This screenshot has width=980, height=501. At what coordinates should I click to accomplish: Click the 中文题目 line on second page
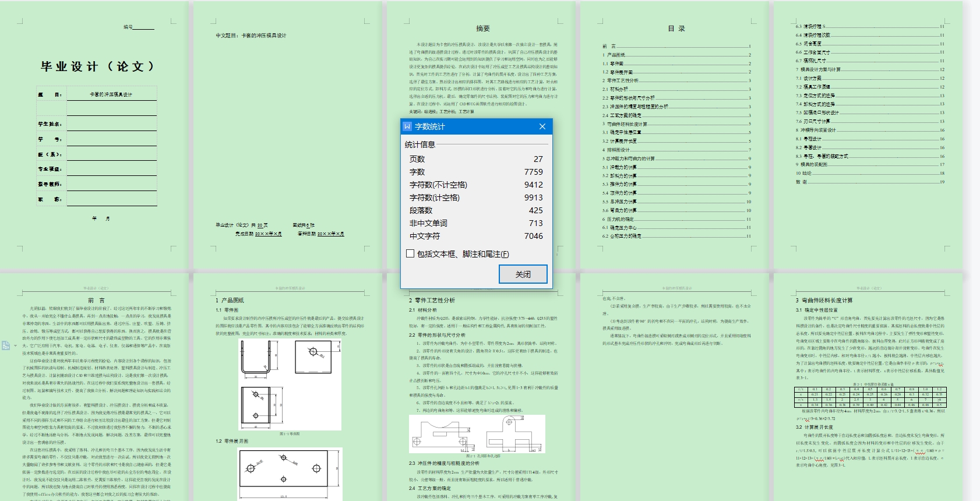coord(251,36)
